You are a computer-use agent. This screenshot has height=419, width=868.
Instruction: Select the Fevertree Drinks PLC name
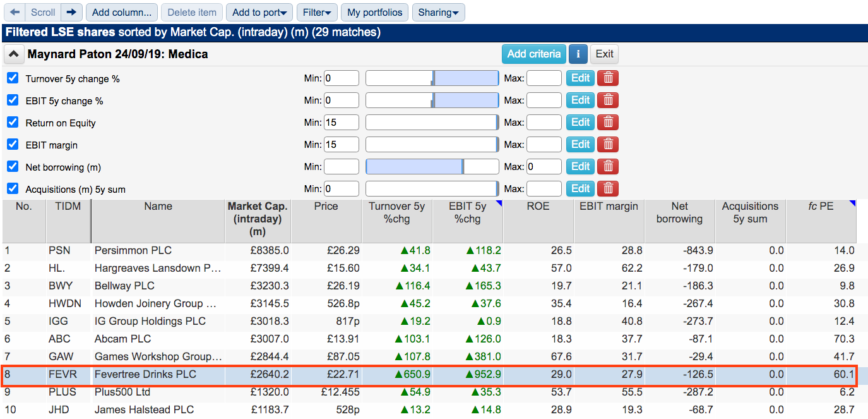[145, 374]
